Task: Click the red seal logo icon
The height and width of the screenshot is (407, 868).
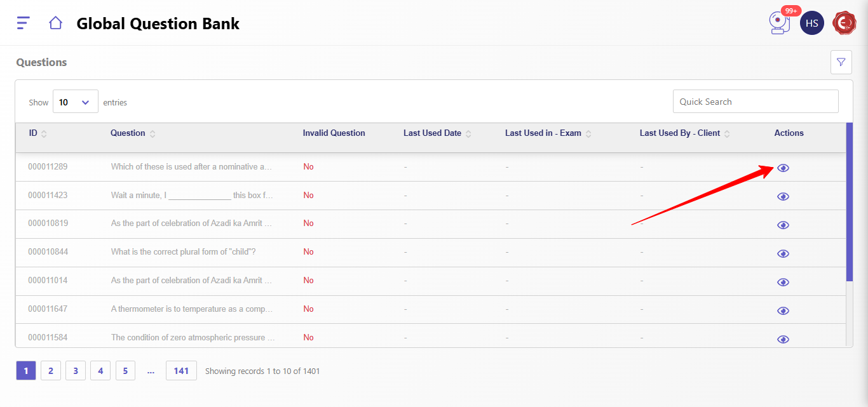Action: pyautogui.click(x=844, y=23)
